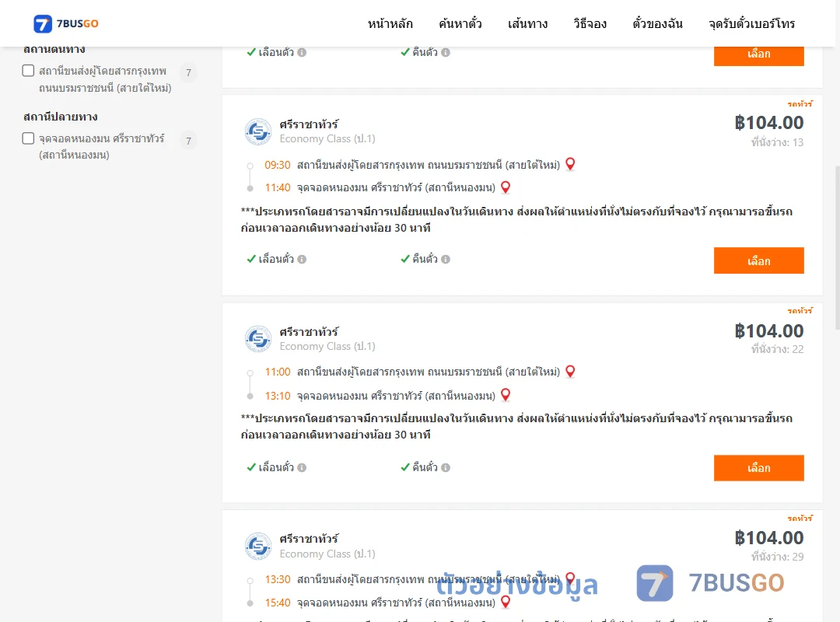The width and height of the screenshot is (840, 622).
Task: Click ที่นั่งว่าง: 29 seat count
Action: tap(777, 557)
